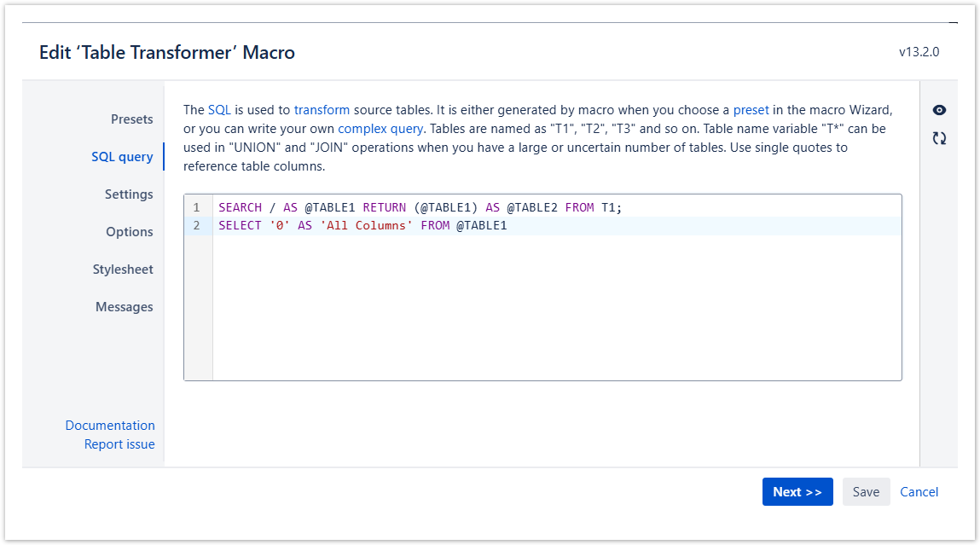
Task: Click the refresh arrows icon
Action: click(939, 138)
